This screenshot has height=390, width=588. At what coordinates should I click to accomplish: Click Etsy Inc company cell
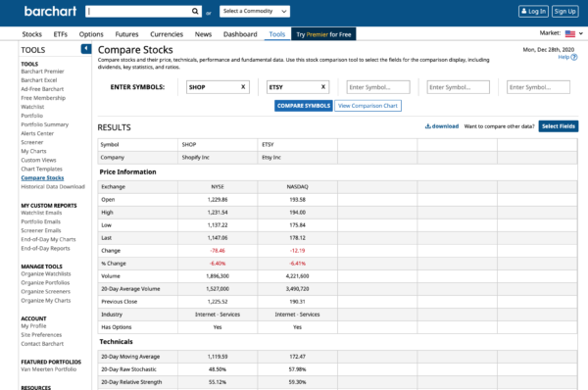point(297,158)
